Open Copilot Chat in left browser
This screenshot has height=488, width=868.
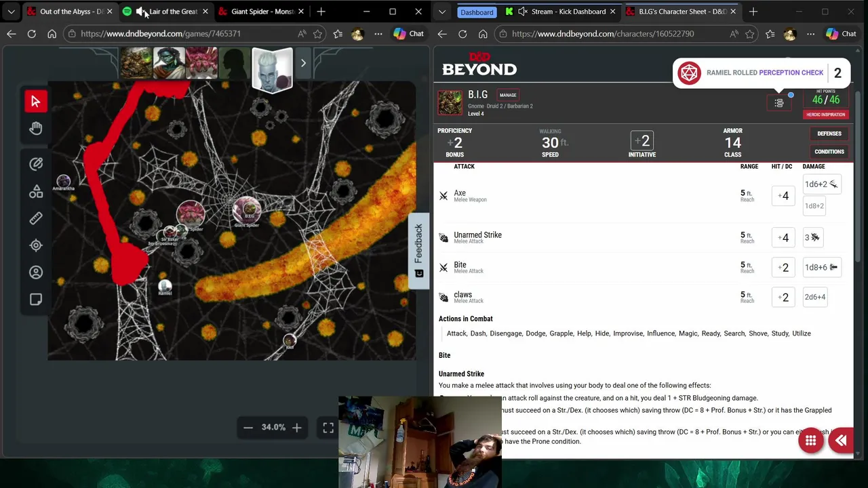(408, 34)
